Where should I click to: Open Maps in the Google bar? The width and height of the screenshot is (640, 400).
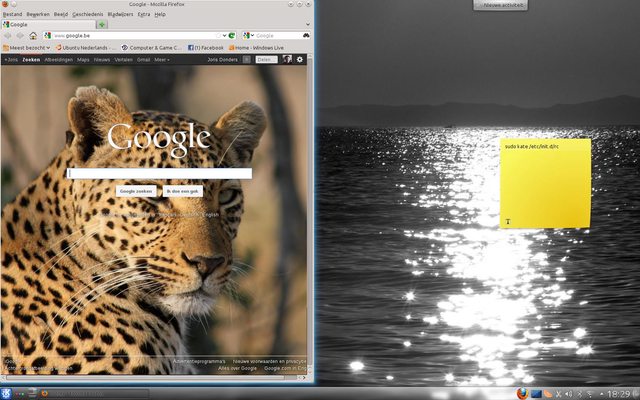click(x=83, y=60)
